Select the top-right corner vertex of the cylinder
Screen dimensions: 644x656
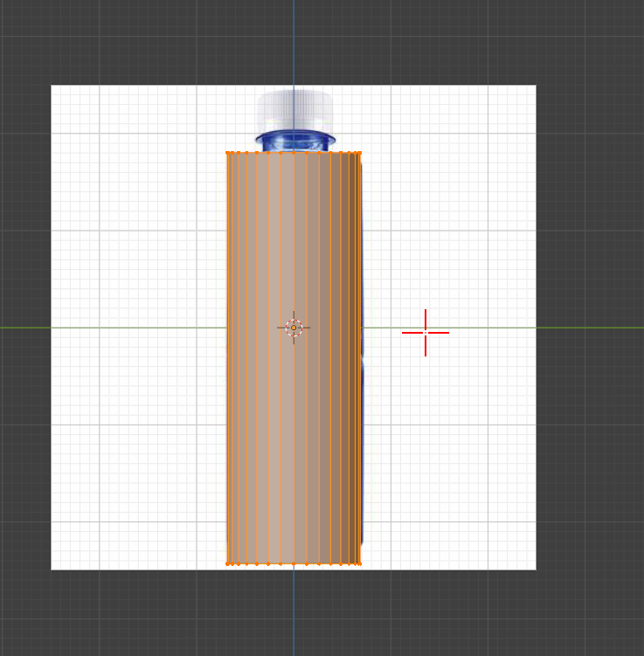pyautogui.click(x=360, y=153)
